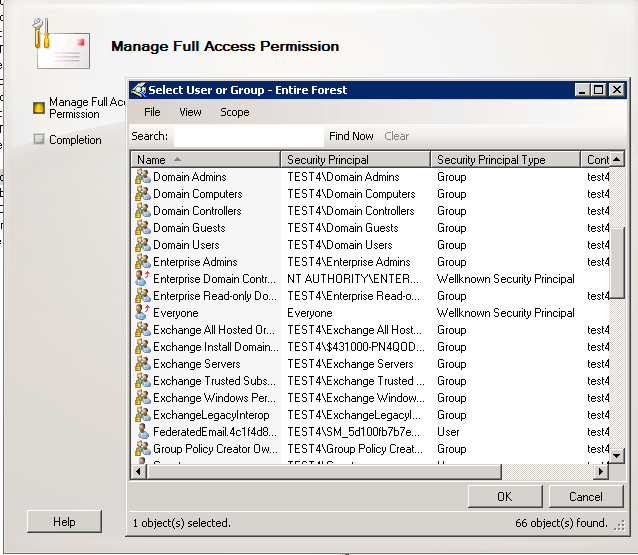Select the TEST4\Enterprise Admins cell
638x555 pixels.
coord(349,262)
